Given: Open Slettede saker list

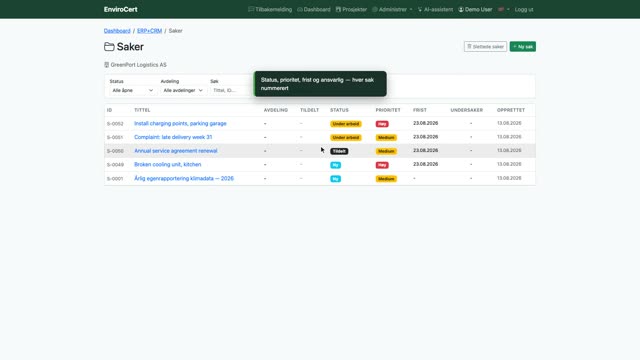Looking at the screenshot, I should pyautogui.click(x=485, y=47).
